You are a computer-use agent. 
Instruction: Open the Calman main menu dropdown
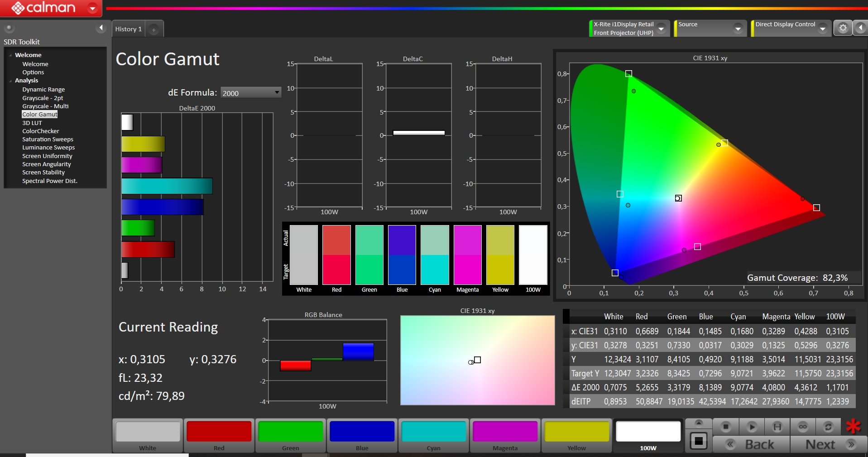92,8
